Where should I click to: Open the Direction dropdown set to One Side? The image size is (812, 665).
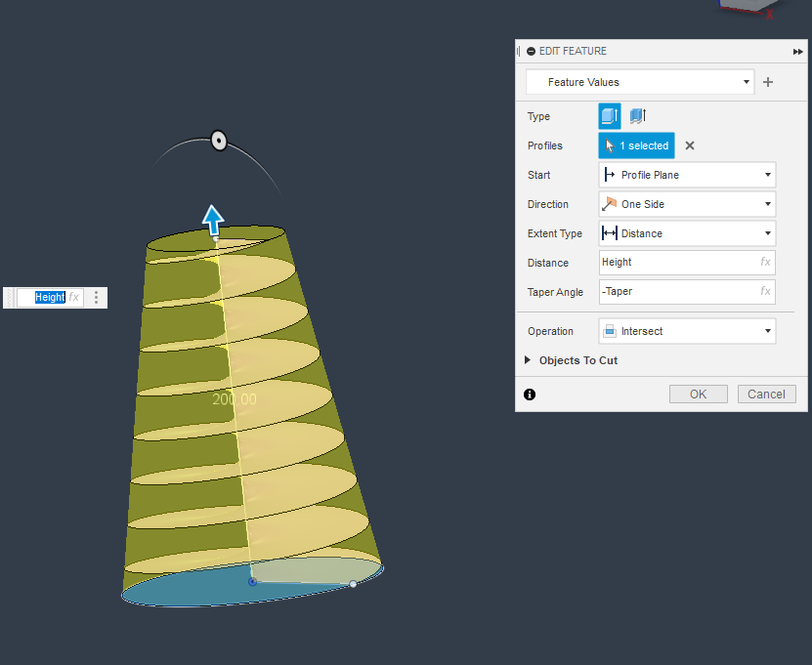click(x=687, y=204)
